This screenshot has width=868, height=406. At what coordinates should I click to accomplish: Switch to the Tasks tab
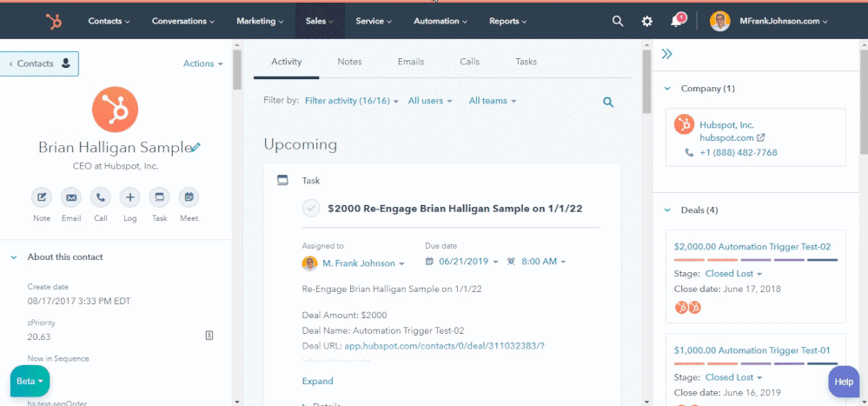[526, 62]
